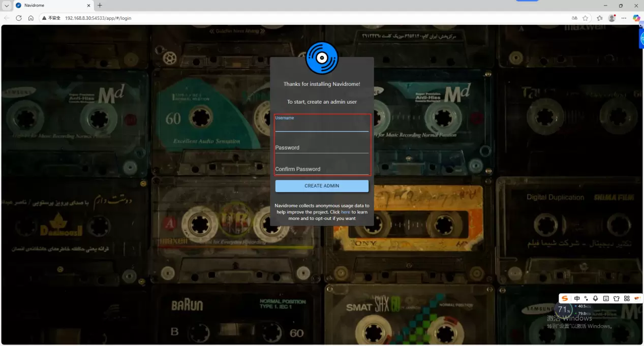The height and width of the screenshot is (346, 644).
Task: Launch the Copilot sidebar icon
Action: pyautogui.click(x=636, y=18)
